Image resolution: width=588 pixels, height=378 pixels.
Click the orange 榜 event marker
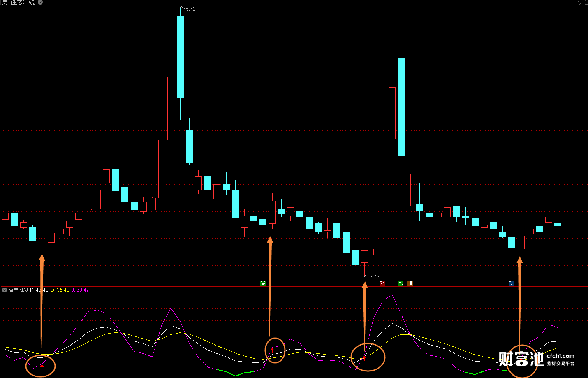(410, 283)
